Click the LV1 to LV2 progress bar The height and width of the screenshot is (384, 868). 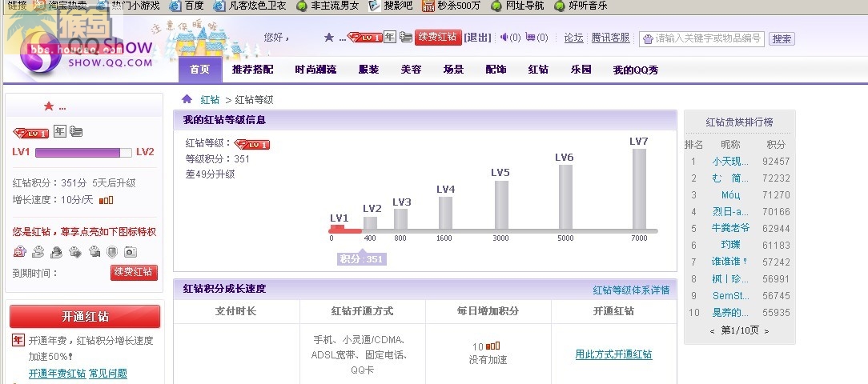83,152
